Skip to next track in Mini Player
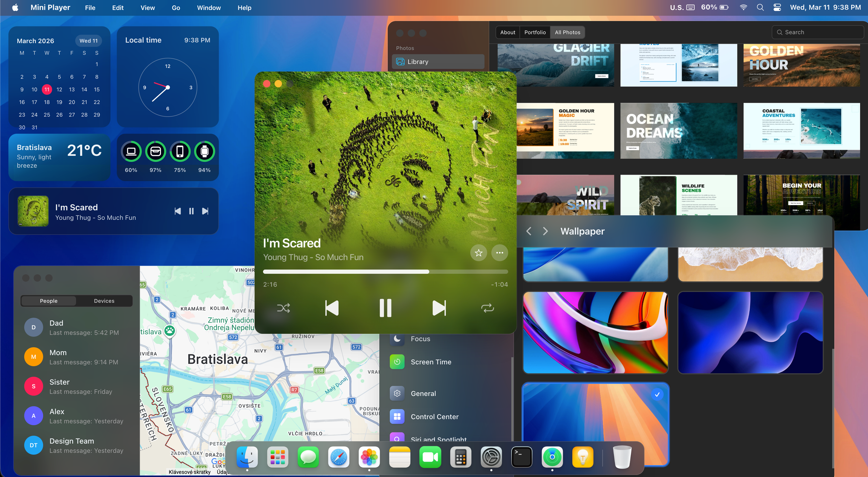 pos(439,308)
